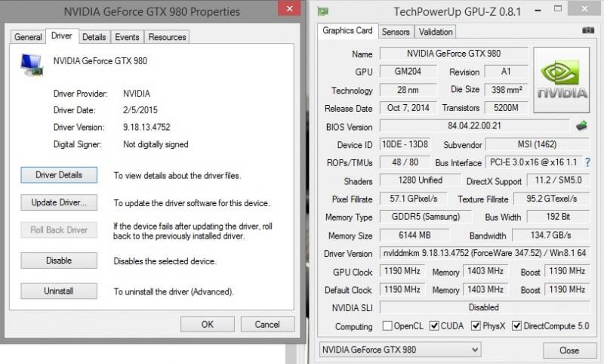This screenshot has height=364, width=604.
Task: Click the Driver Details button
Action: point(59,175)
